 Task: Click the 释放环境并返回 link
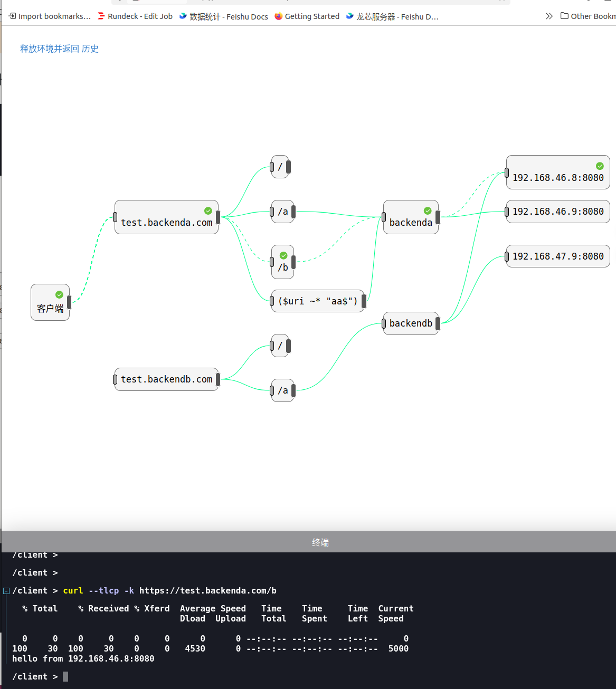coord(49,49)
